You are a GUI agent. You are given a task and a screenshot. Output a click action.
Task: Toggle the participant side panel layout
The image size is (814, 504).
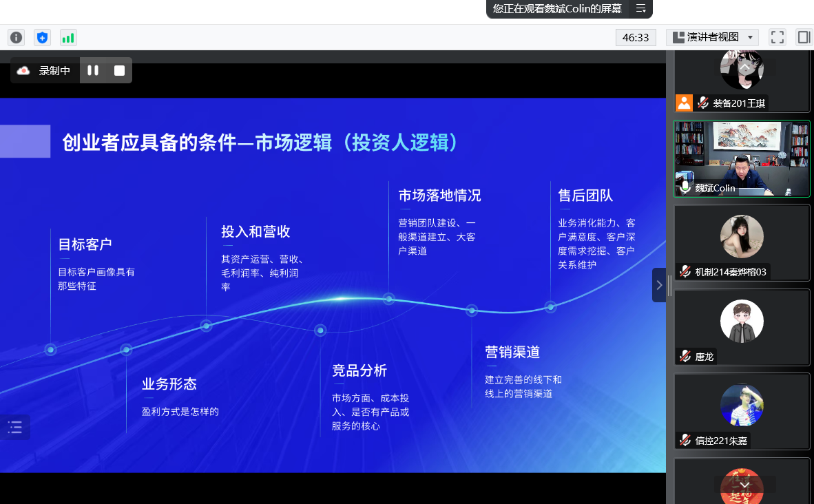(x=804, y=37)
